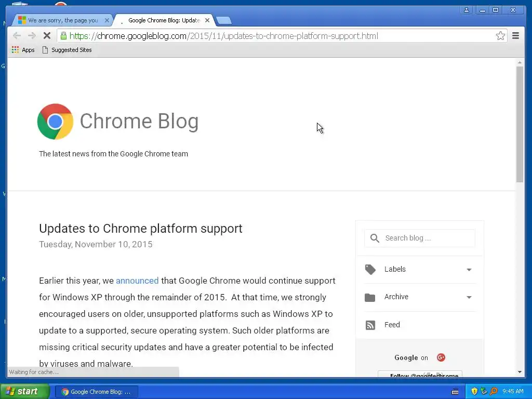The height and width of the screenshot is (399, 532).
Task: Open the Chrome hamburger menu
Action: click(x=515, y=36)
